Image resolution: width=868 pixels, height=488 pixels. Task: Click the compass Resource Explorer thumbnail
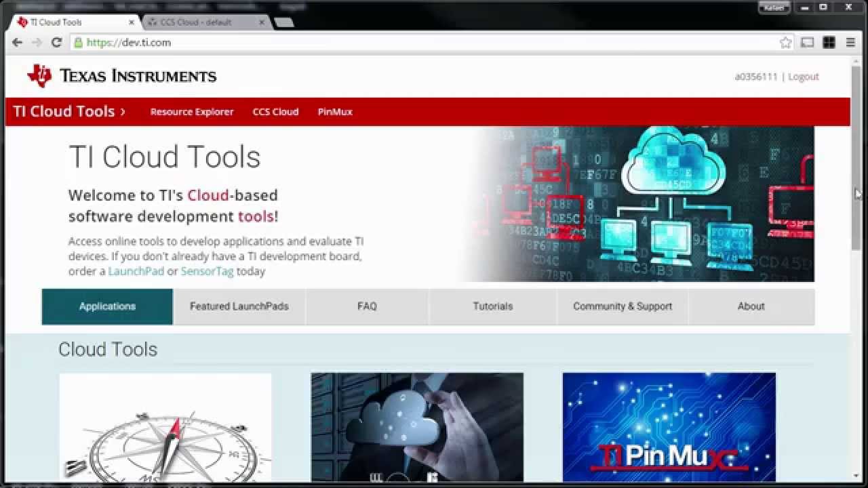click(165, 427)
